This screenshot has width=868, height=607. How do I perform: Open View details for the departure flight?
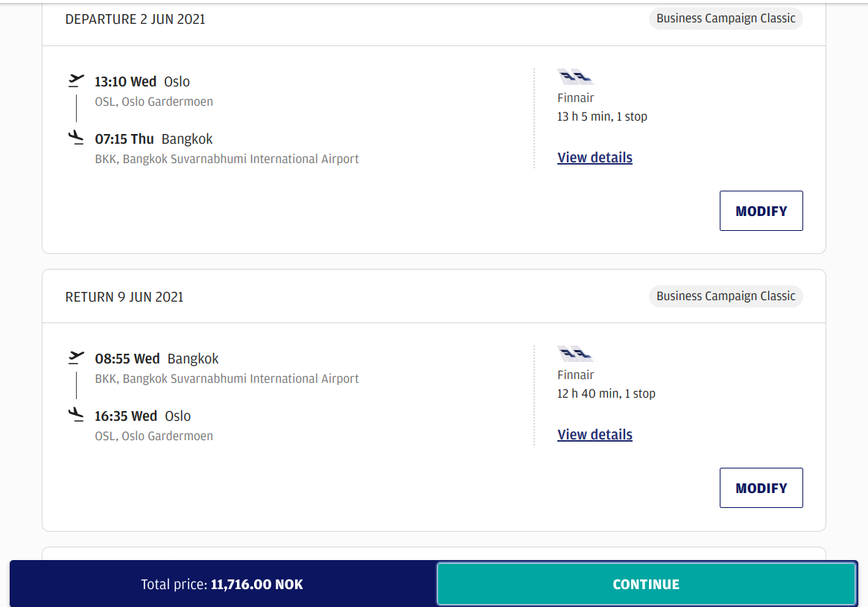click(x=595, y=158)
